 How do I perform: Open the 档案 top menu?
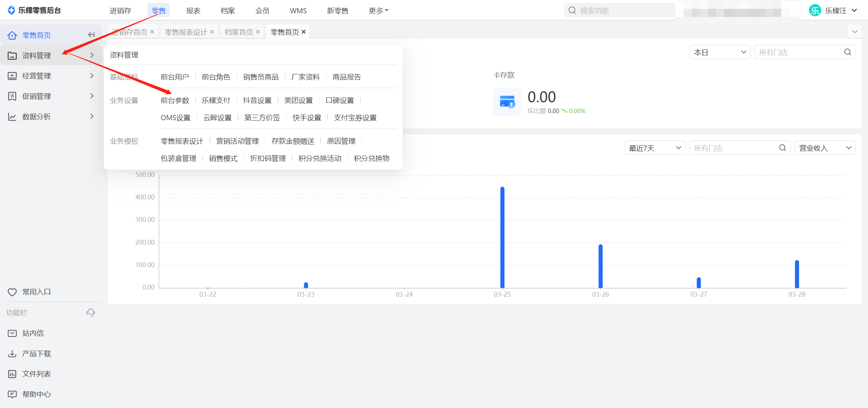point(228,11)
